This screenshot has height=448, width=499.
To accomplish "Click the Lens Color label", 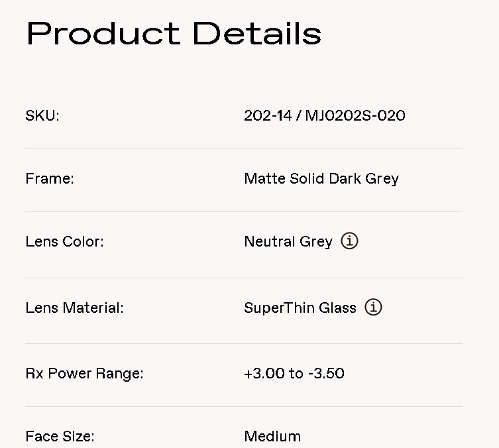I will pos(64,241).
